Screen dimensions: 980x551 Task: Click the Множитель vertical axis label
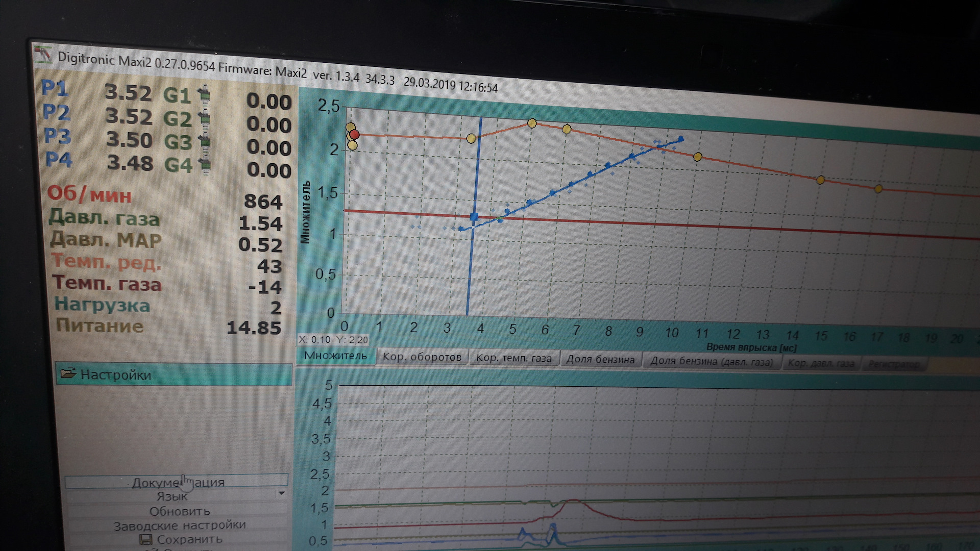[x=306, y=212]
